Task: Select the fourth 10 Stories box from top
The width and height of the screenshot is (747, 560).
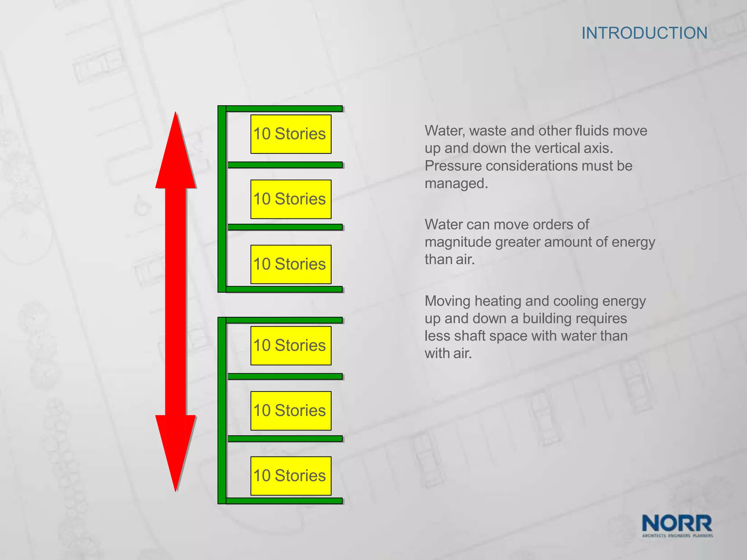Action: (x=291, y=346)
